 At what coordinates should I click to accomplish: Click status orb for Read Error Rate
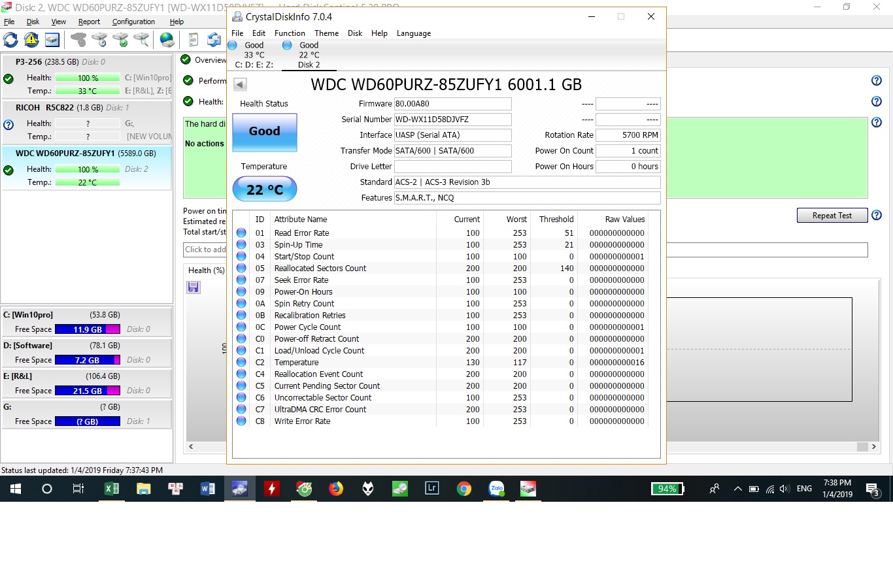(241, 233)
